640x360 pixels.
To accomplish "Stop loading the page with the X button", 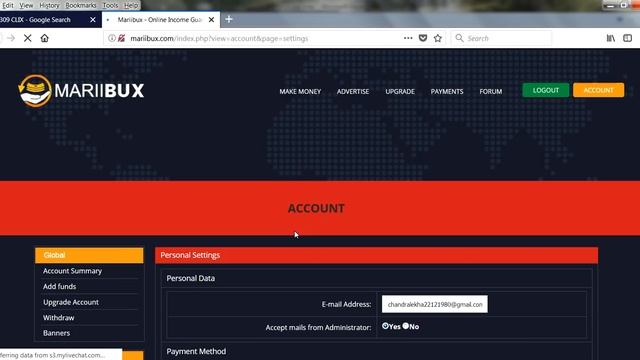I will 27,38.
